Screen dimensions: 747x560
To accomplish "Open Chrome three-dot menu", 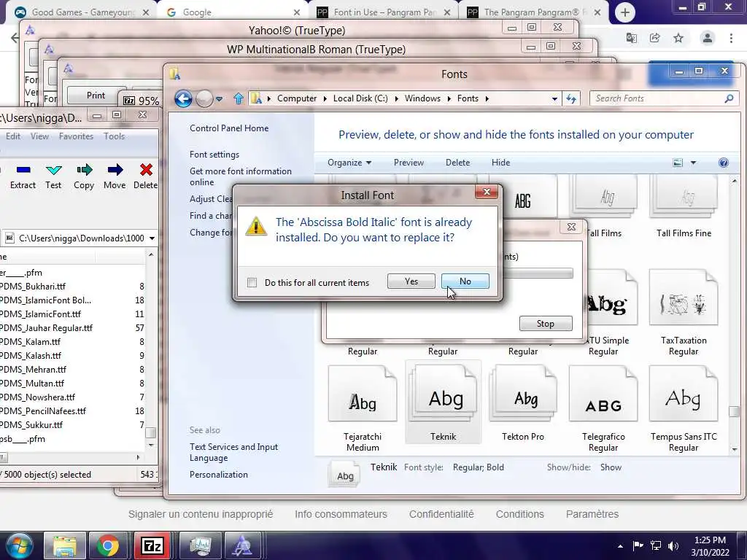I will tap(731, 38).
